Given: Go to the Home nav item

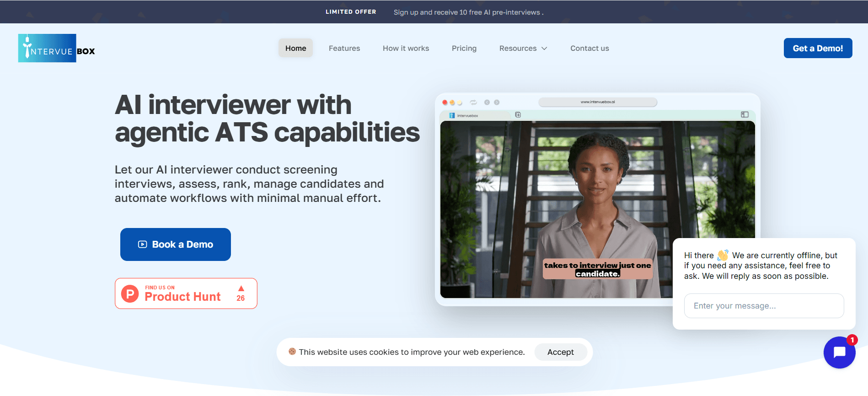Looking at the screenshot, I should click(295, 49).
